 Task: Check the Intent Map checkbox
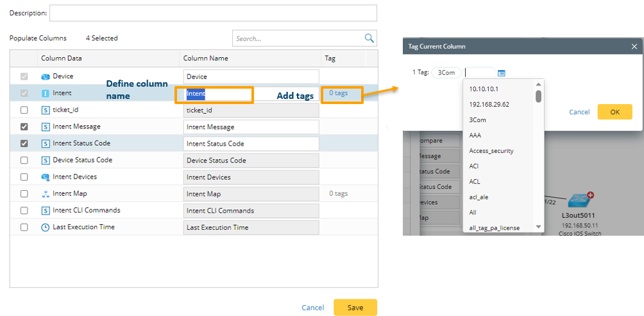click(24, 193)
